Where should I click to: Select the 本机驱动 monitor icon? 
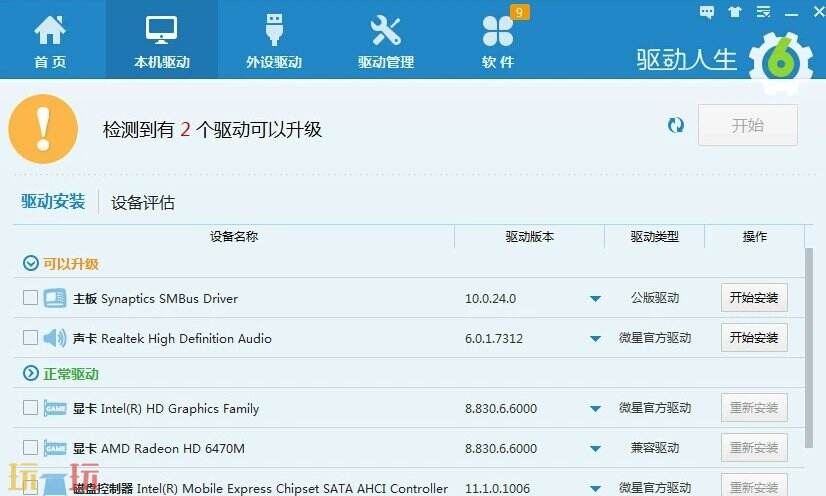(x=162, y=30)
